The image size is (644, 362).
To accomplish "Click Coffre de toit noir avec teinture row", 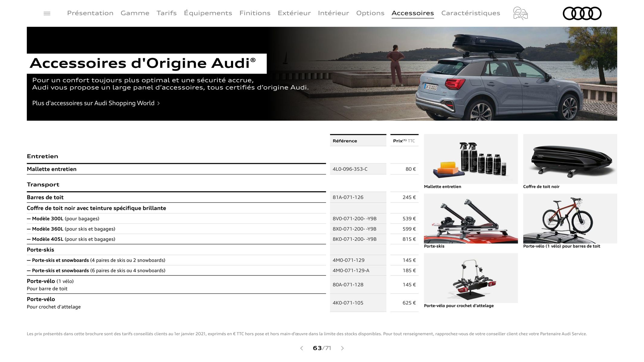I will pyautogui.click(x=176, y=208).
